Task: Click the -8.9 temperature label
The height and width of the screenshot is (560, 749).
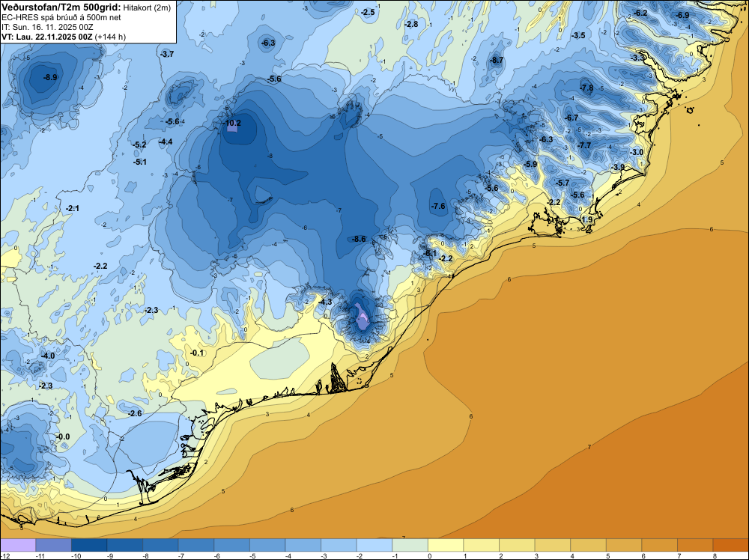Action: tap(50, 77)
